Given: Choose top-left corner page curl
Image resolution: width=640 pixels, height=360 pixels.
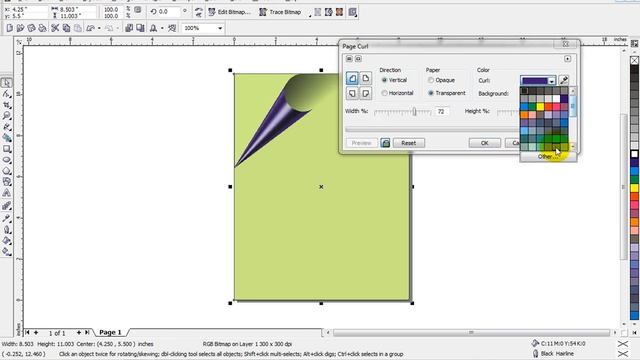Looking at the screenshot, I should 352,78.
